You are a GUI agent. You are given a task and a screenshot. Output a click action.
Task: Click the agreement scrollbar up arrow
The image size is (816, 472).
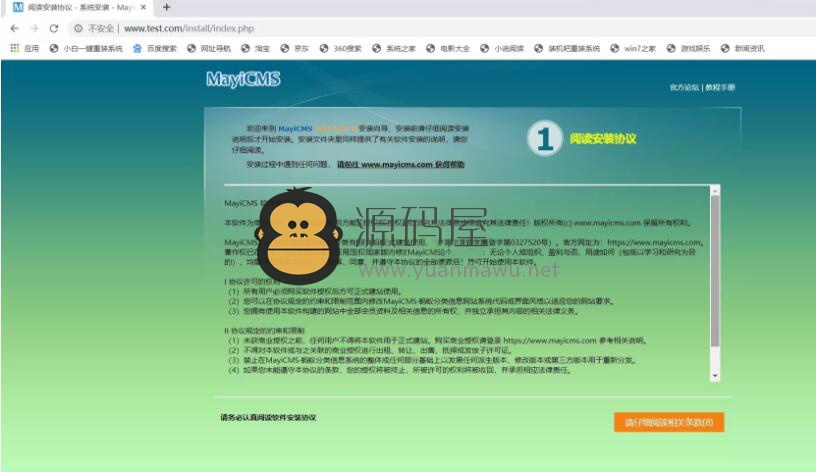[x=715, y=191]
